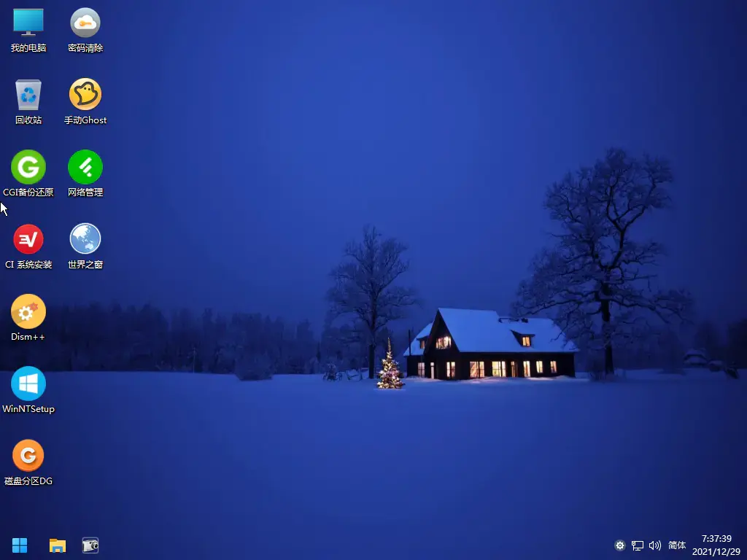Open the Start menu on taskbar
Viewport: 747px width, 560px height.
20,545
